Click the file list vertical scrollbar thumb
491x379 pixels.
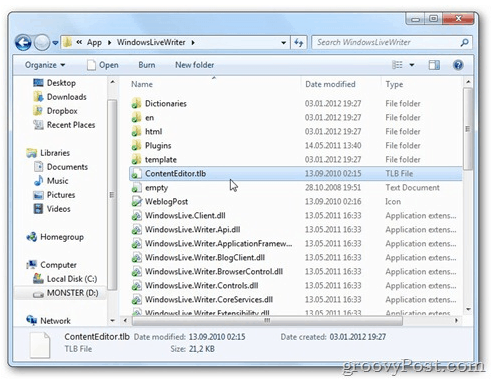tap(468, 129)
